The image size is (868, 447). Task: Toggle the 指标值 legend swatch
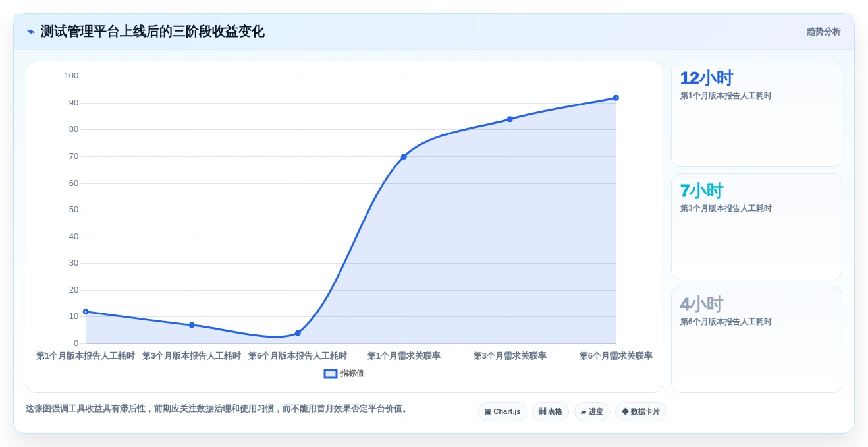click(x=331, y=374)
